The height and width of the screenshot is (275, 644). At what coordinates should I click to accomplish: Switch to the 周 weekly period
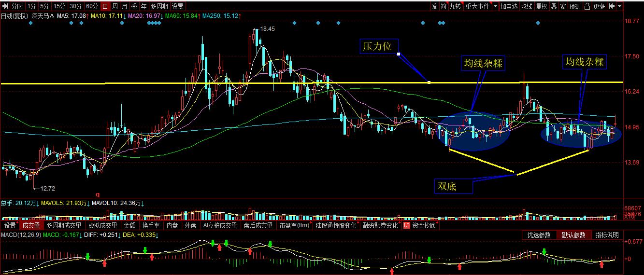[x=114, y=6]
